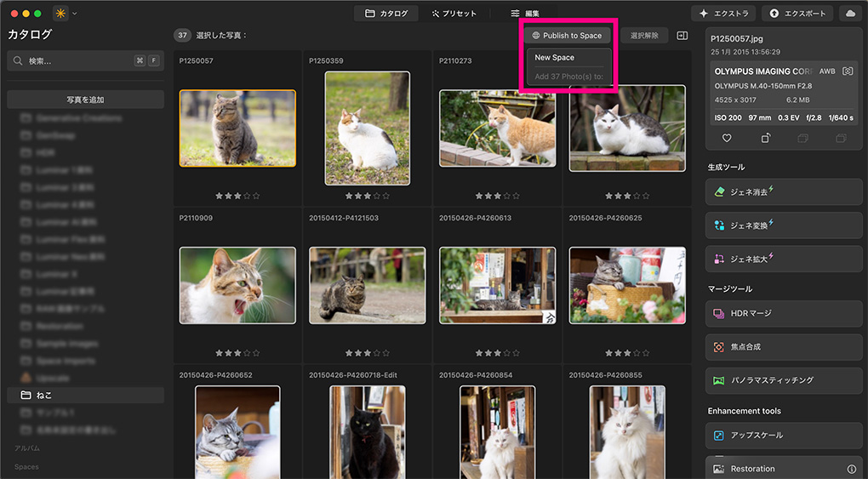The image size is (868, 479).
Task: Click the 4525 x 3017 dimensions text
Action: [735, 100]
